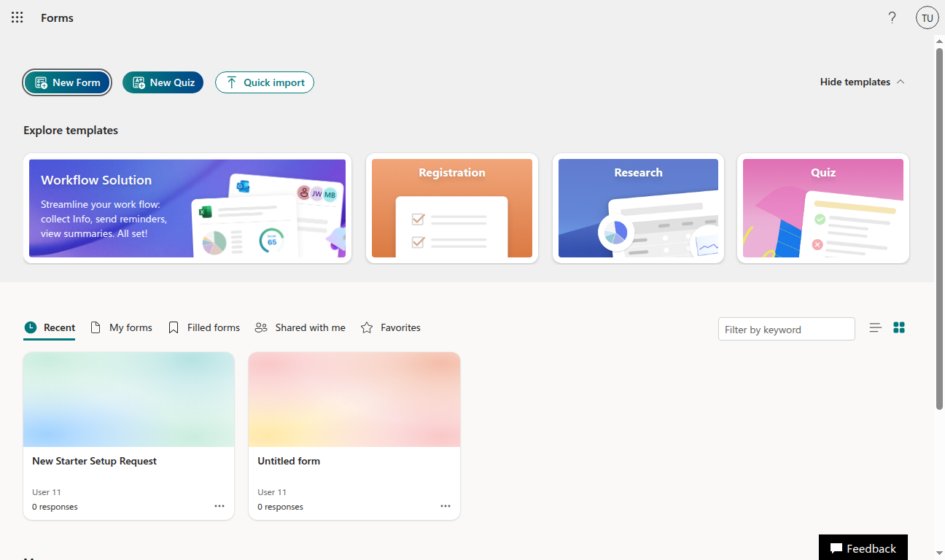Screen dimensions: 945x560
Task: Focus the Filter by keyword field
Action: [787, 329]
